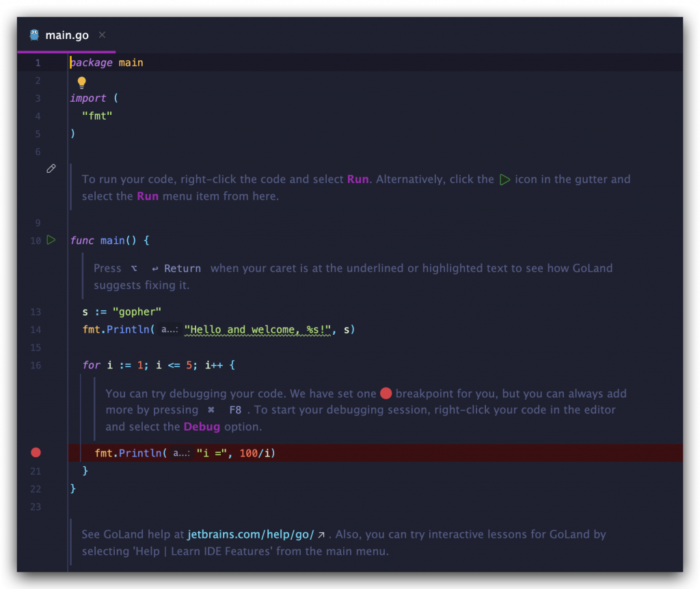The image size is (700, 589).
Task: Click the green play icon inside the Run comment
Action: coord(504,180)
